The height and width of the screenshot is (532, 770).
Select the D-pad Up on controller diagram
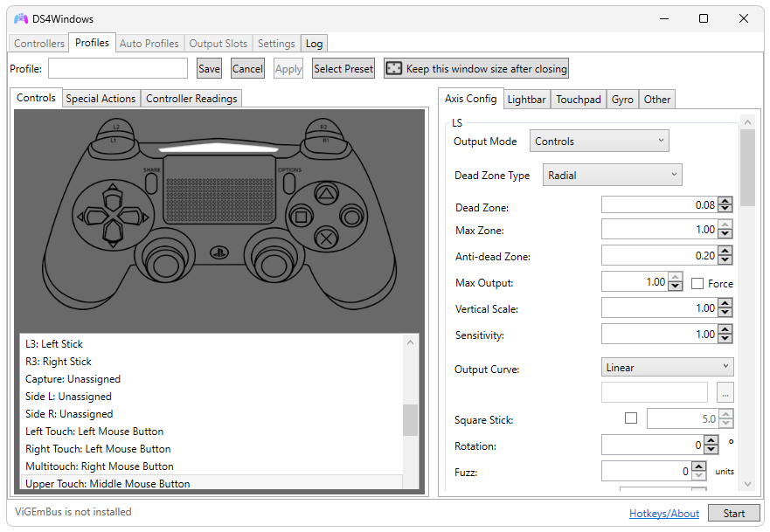[x=113, y=197]
